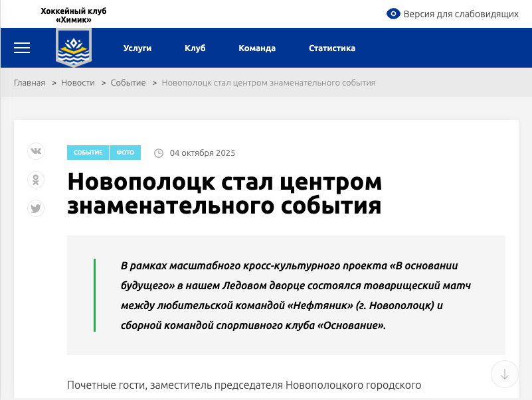Share article on VK
The image size is (532, 400).
coord(36,151)
